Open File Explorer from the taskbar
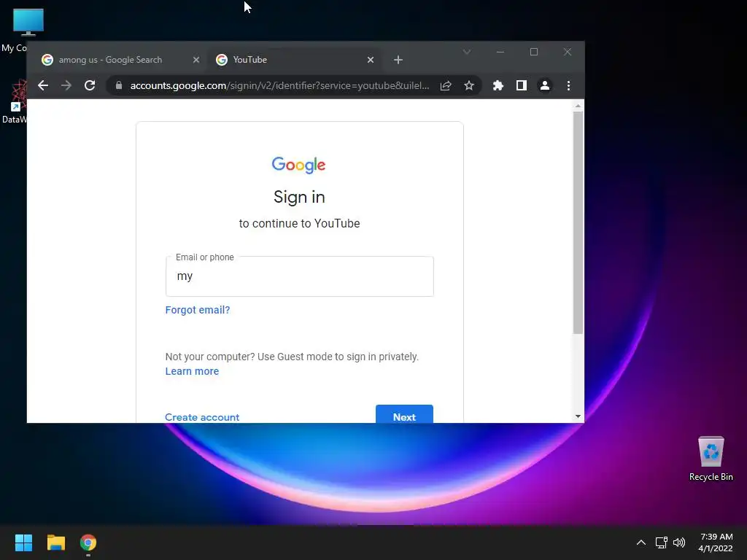Screen dimensions: 747x560 [55, 542]
